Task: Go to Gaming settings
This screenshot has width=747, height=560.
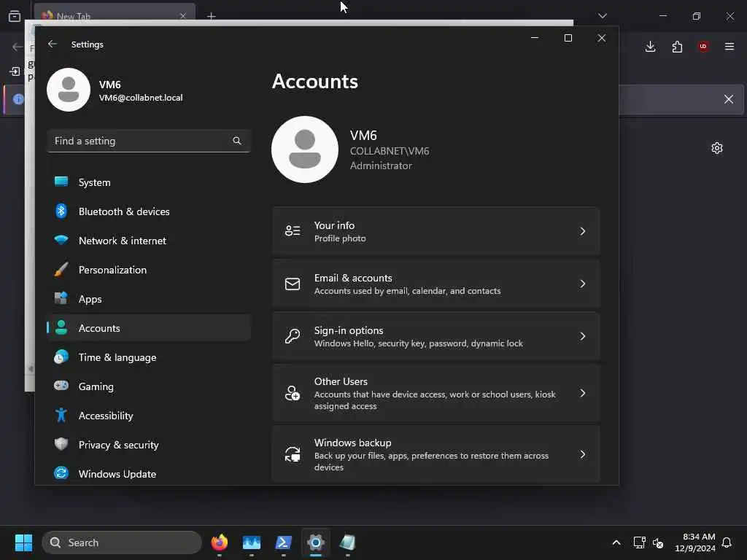Action: pos(149,386)
